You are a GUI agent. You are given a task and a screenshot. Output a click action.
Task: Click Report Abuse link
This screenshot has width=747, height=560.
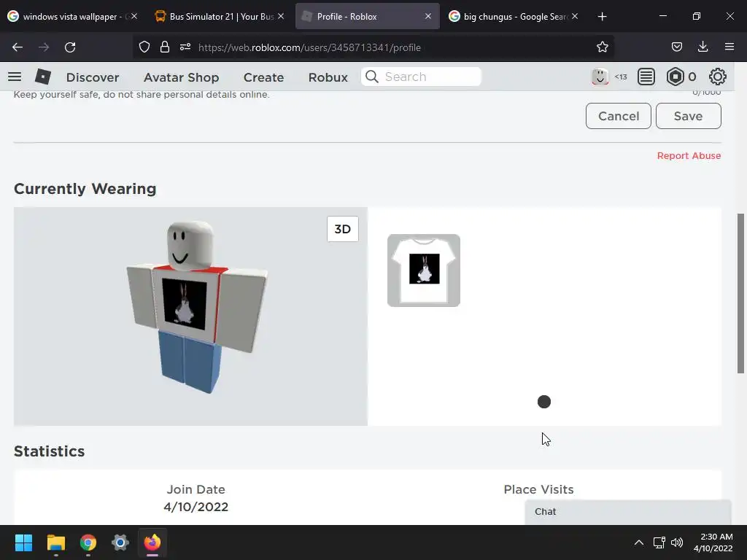coord(689,156)
